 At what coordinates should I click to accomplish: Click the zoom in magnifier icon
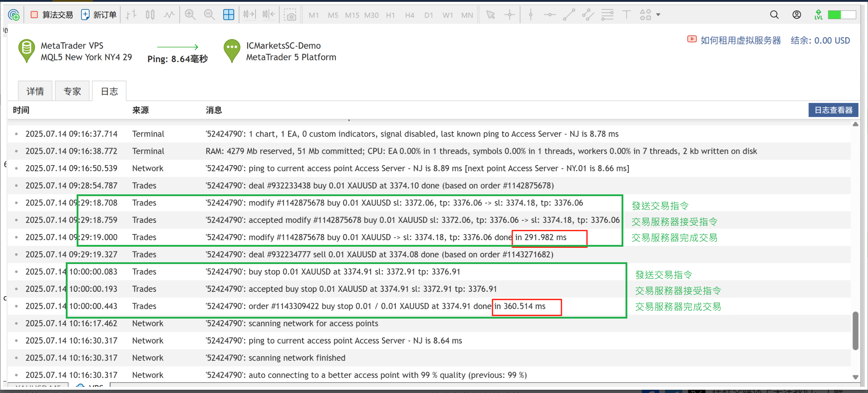pyautogui.click(x=190, y=15)
